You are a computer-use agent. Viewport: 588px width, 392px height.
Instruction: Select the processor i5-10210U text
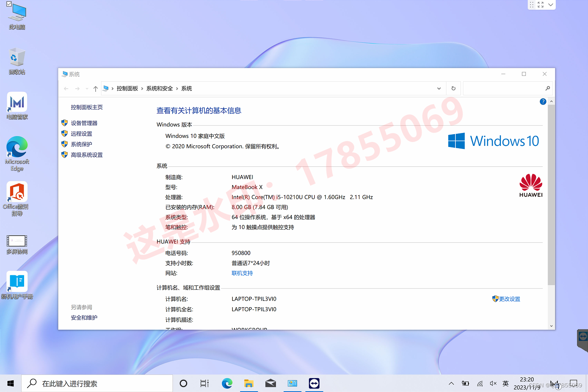[302, 198]
